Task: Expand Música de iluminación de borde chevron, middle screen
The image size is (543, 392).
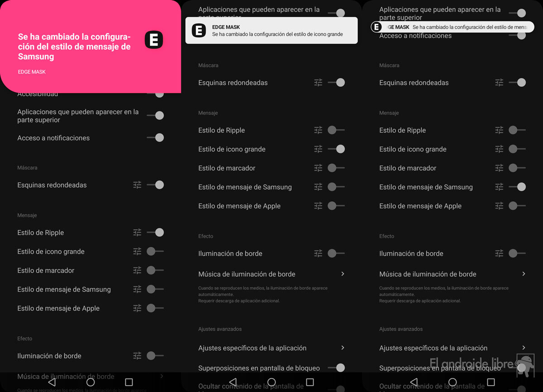Action: [343, 274]
